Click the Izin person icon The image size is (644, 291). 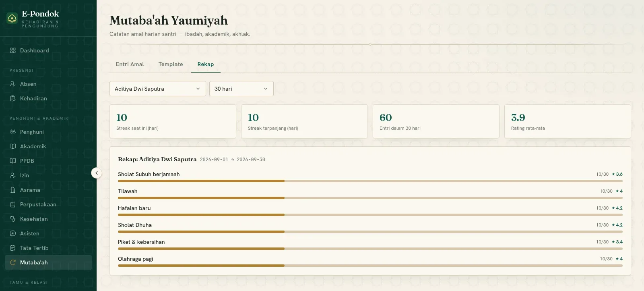[13, 175]
